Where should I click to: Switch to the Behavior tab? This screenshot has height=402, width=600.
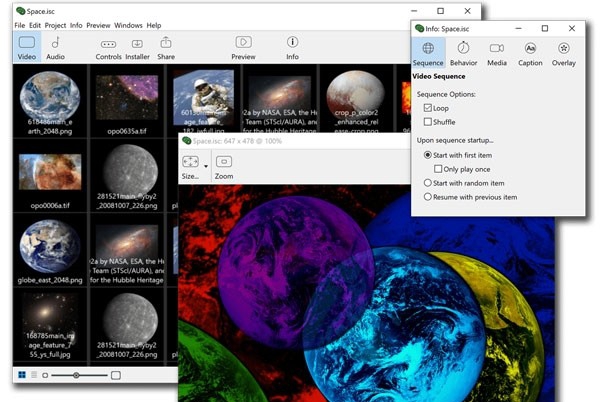tap(463, 53)
